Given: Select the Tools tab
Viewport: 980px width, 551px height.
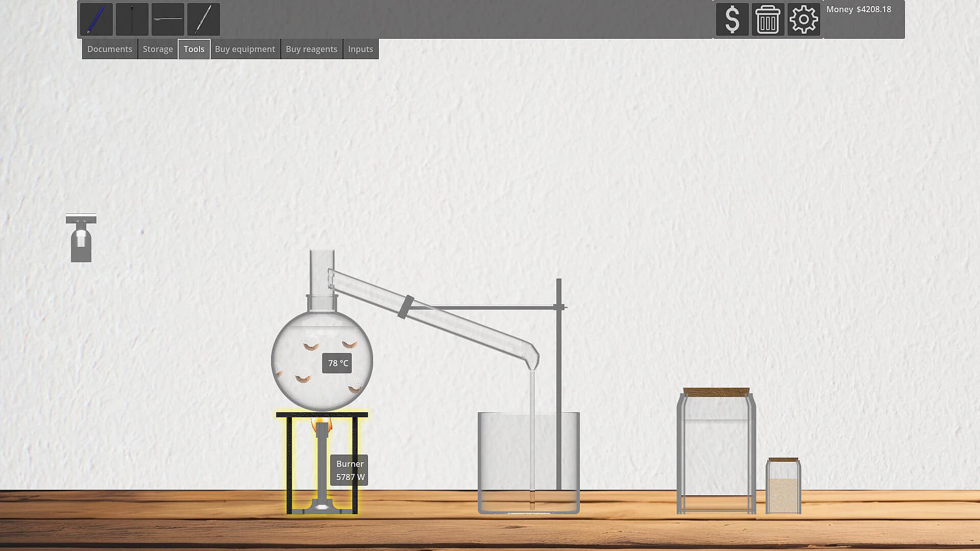Looking at the screenshot, I should [x=194, y=49].
